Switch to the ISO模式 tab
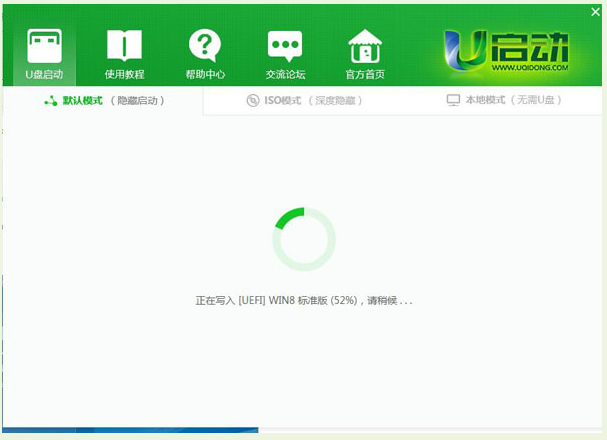Viewport: 607px width, 440px height. (x=305, y=101)
